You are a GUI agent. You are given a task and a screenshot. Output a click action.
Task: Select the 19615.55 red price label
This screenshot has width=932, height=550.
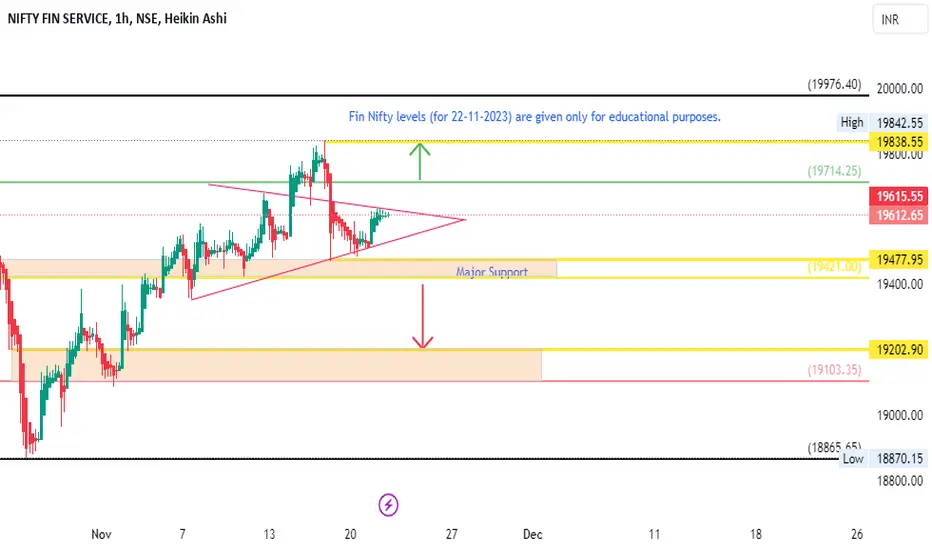pos(899,196)
